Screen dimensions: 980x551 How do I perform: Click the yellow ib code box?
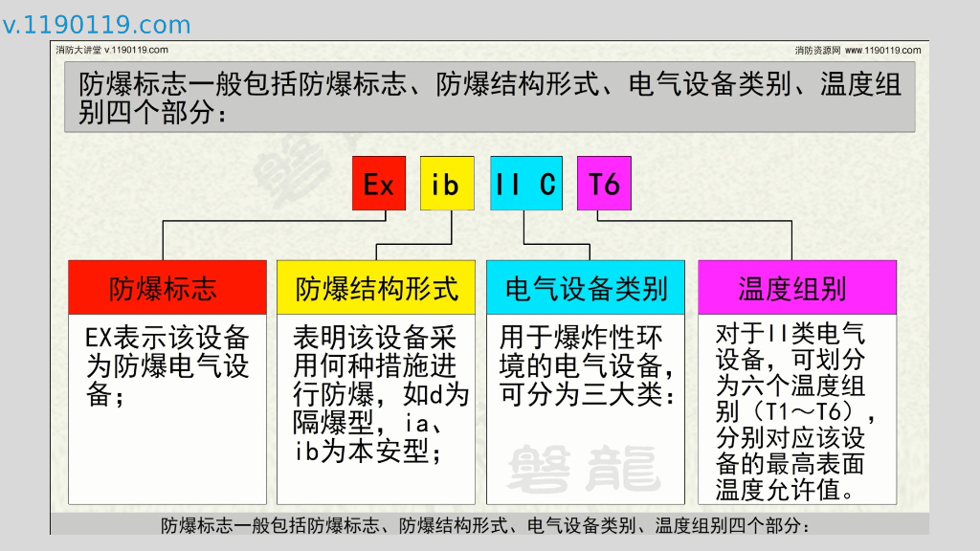pos(447,184)
